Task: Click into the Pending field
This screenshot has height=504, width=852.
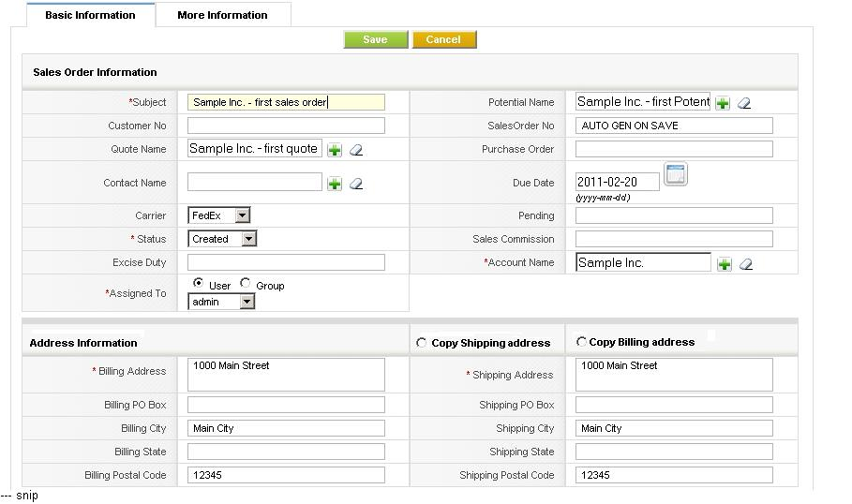Action: 674,215
